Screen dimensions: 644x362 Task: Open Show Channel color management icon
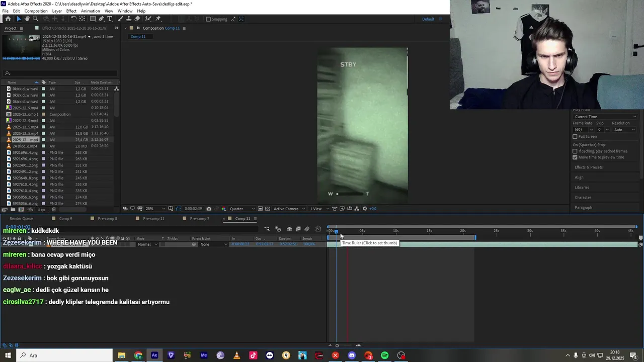[x=224, y=209]
